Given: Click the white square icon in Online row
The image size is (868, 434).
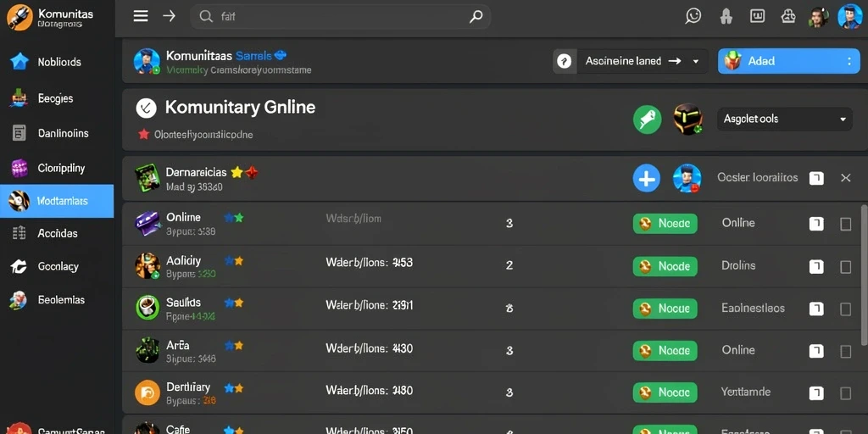Looking at the screenshot, I should point(816,224).
